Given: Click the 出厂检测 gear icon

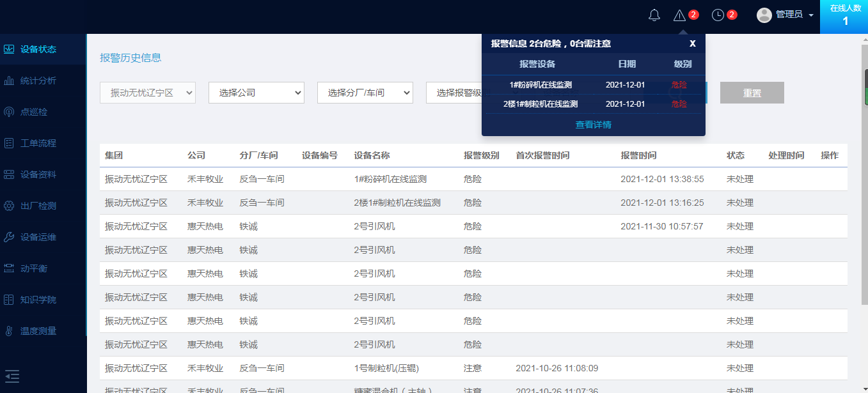Looking at the screenshot, I should click(x=9, y=206).
